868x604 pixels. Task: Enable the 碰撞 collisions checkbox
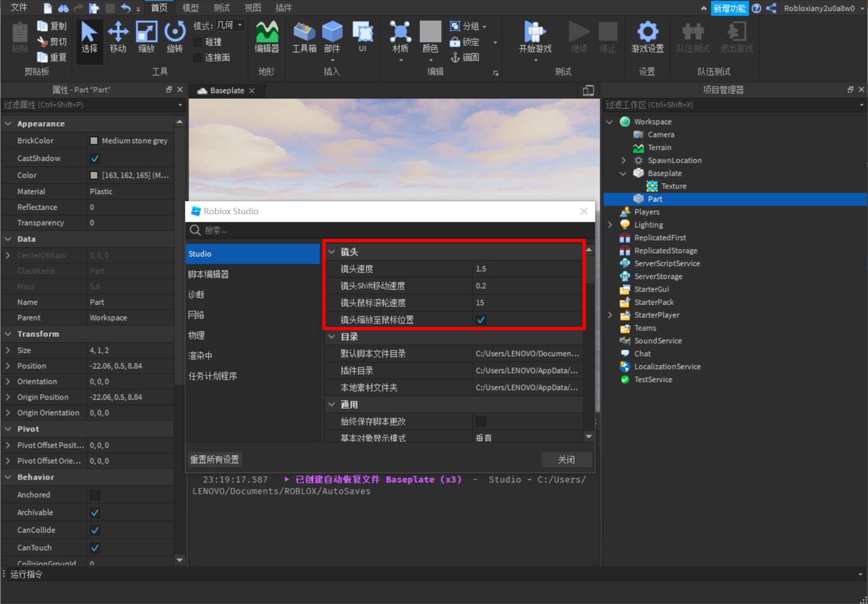(x=197, y=42)
